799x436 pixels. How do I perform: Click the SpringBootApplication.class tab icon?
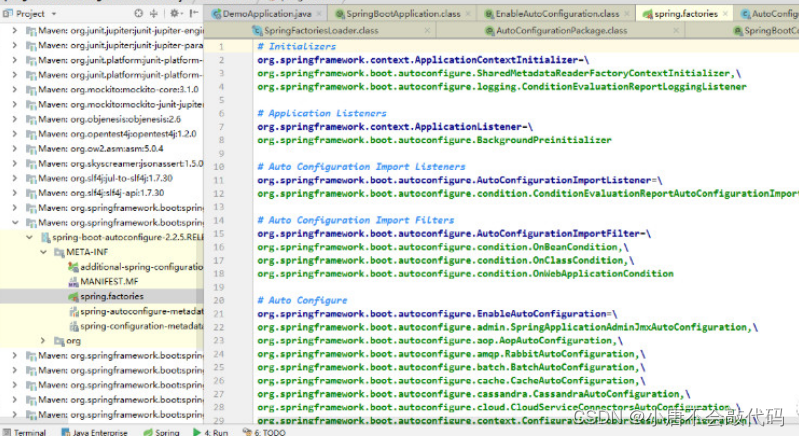pyautogui.click(x=340, y=14)
